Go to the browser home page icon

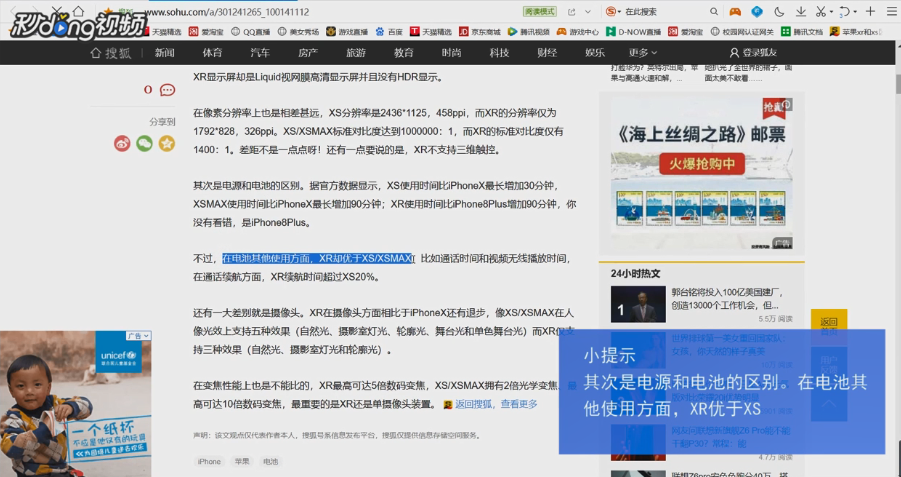(x=78, y=11)
